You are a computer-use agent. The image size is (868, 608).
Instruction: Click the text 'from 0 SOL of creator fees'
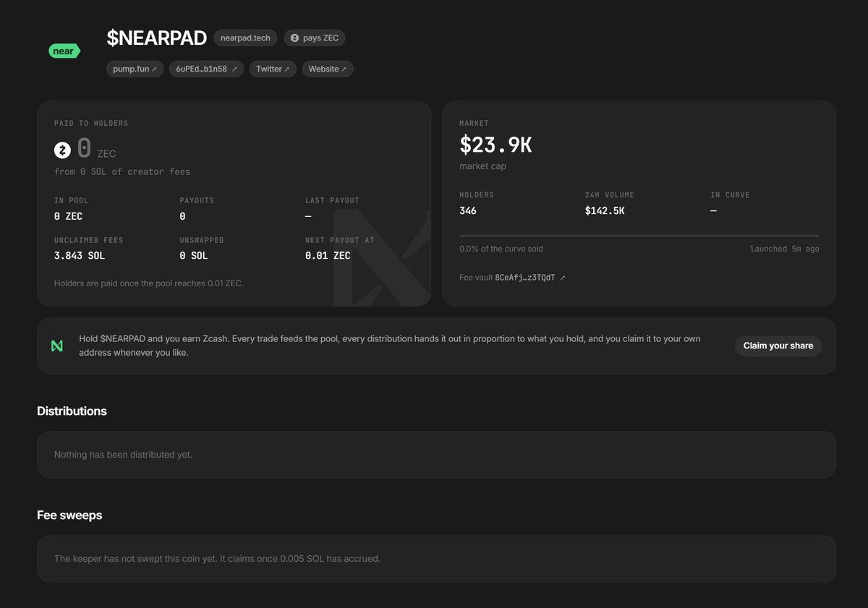click(122, 172)
